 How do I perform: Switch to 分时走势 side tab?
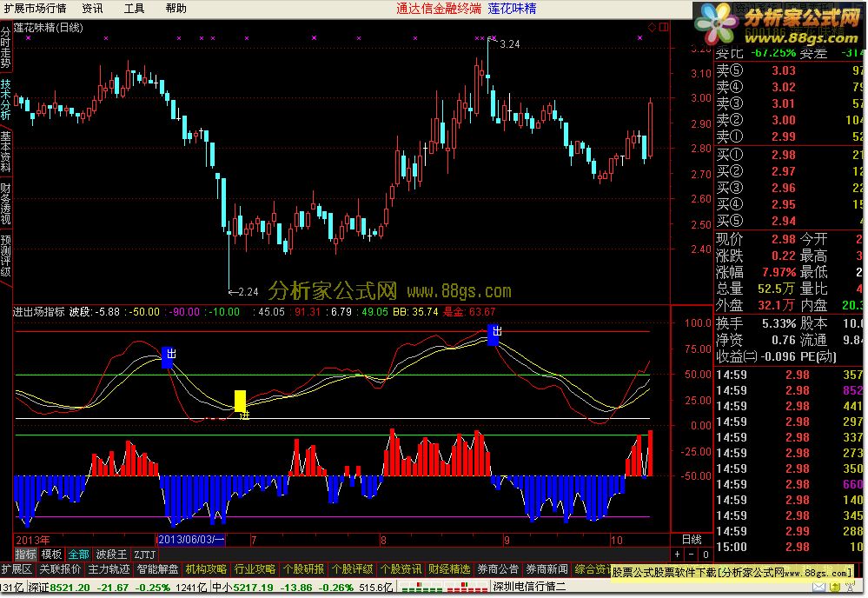(x=5, y=48)
